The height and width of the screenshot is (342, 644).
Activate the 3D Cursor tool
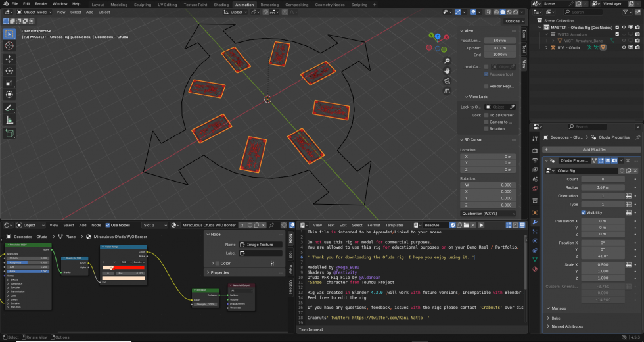(x=10, y=45)
